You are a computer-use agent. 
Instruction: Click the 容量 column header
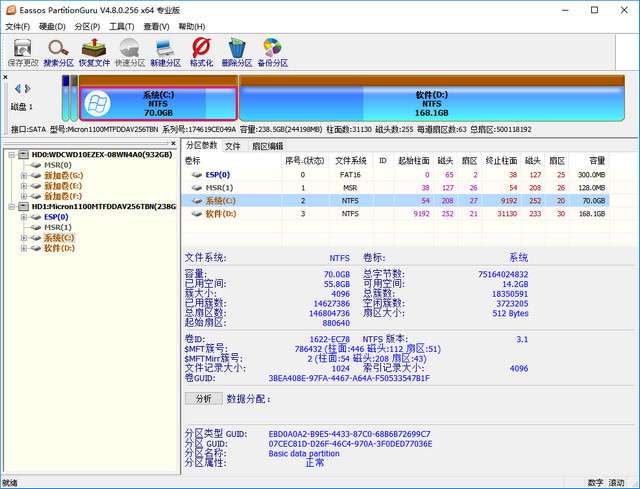click(589, 161)
